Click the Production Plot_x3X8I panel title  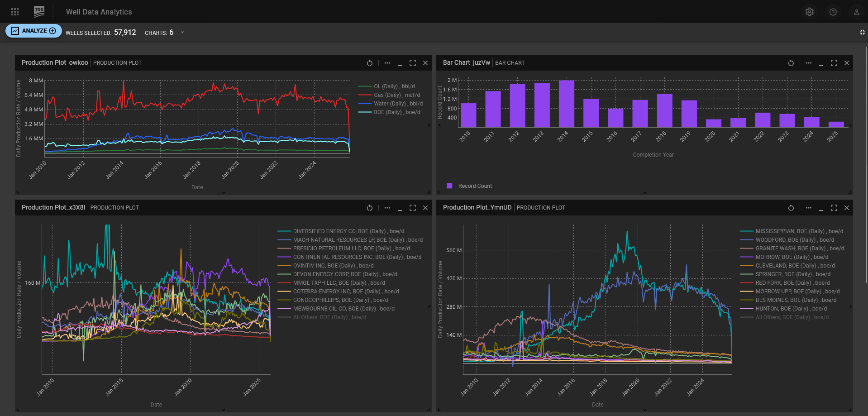click(x=53, y=207)
